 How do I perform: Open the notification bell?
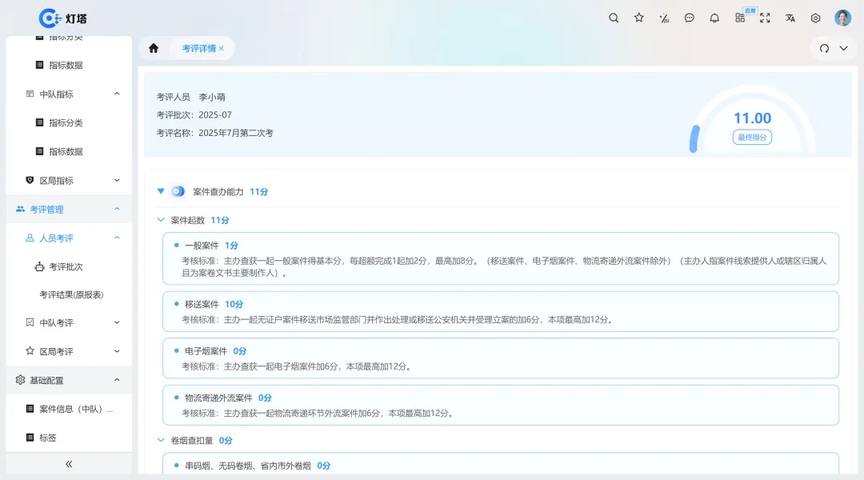[x=714, y=18]
